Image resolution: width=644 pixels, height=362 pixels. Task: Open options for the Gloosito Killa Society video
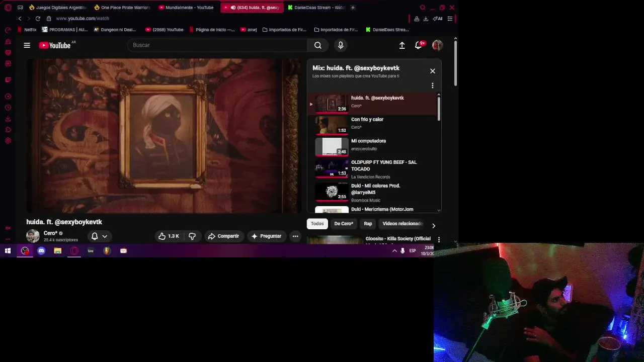[x=439, y=240]
